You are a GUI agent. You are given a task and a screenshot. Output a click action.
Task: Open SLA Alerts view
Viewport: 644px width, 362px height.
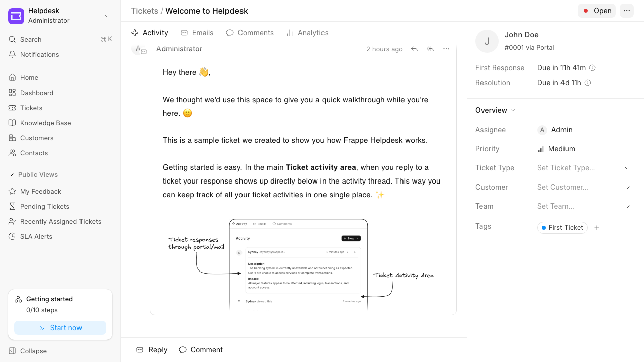[60, 236]
